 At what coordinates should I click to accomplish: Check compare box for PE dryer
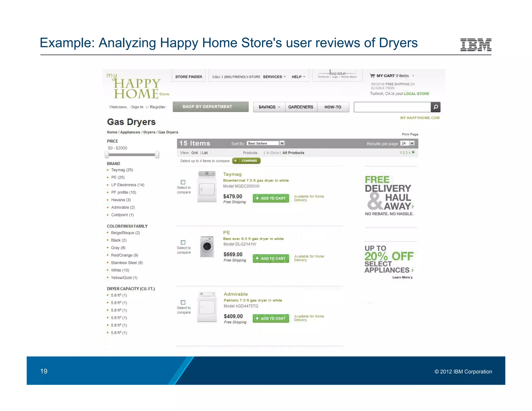[183, 242]
